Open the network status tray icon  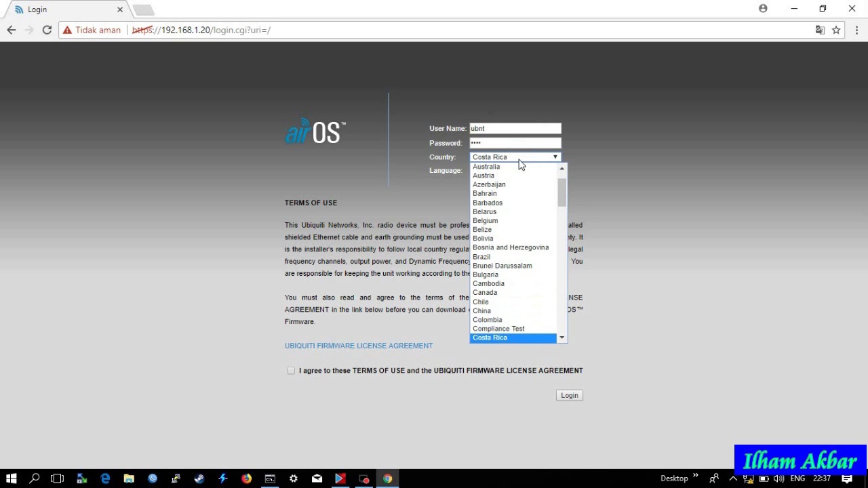pos(749,479)
